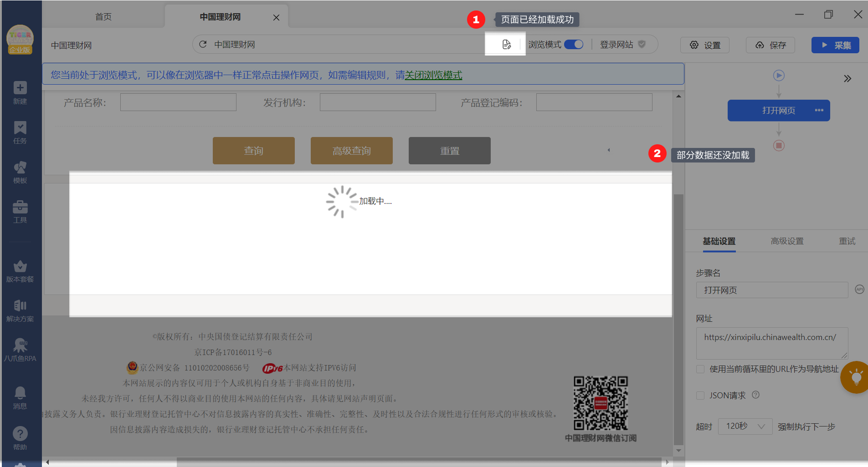Click the vertical scrollbar up arrow
Viewport: 868px width, 467px height.
click(x=678, y=96)
